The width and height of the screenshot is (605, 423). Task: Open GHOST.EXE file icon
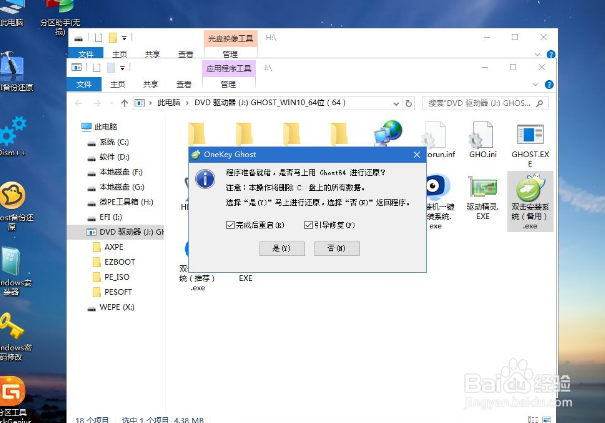click(x=530, y=144)
